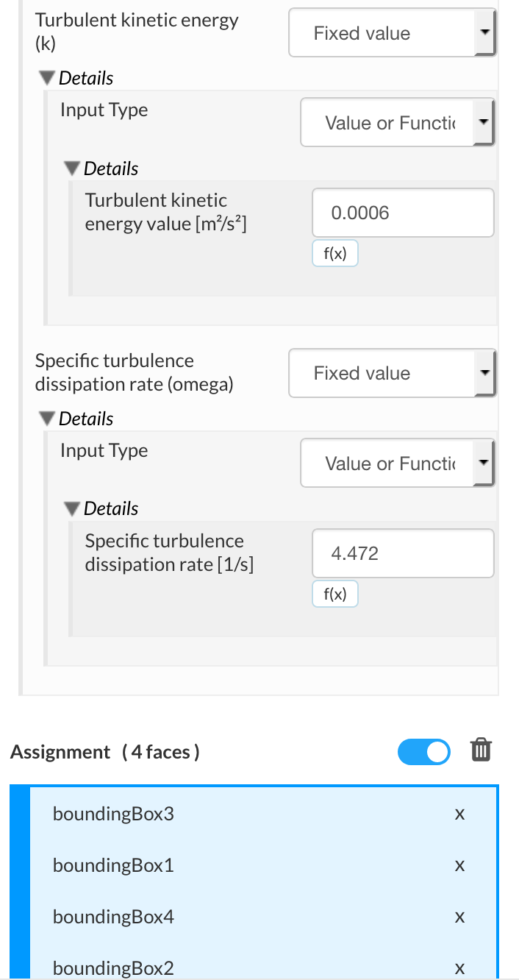
Task: Click the Specific turbulence dissipation rate field
Action: [x=403, y=554]
